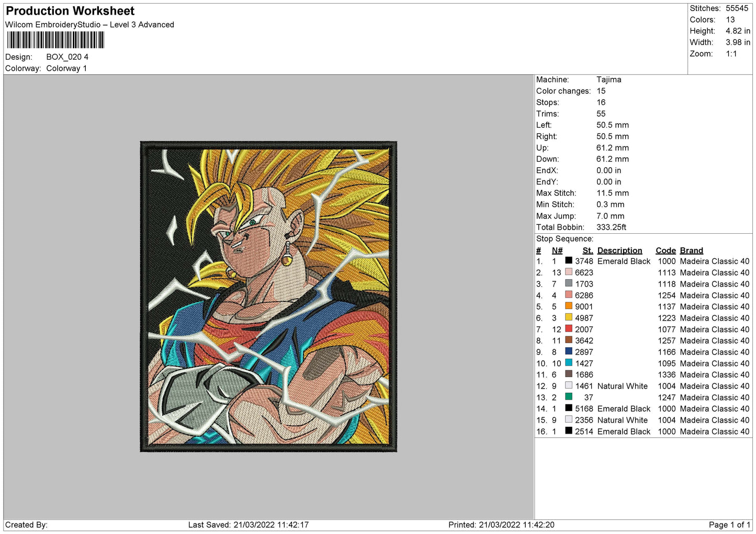Select Natural White description in row 12
The width and height of the screenshot is (756, 534).
point(623,386)
